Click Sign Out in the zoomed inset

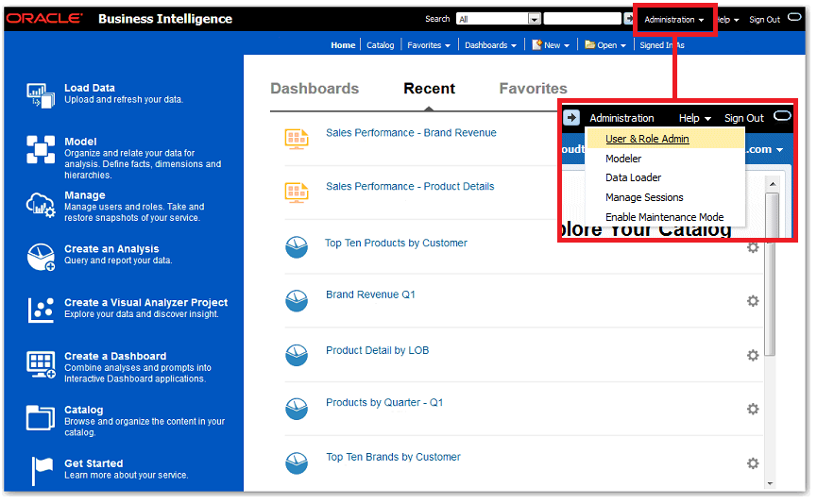(743, 118)
